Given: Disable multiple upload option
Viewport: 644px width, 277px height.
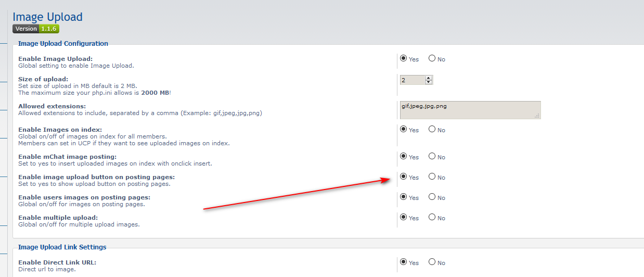Looking at the screenshot, I should pos(432,218).
